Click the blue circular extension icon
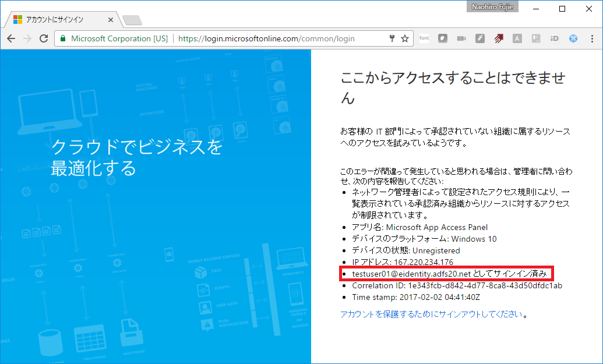Image resolution: width=603 pixels, height=364 pixels. tap(573, 38)
